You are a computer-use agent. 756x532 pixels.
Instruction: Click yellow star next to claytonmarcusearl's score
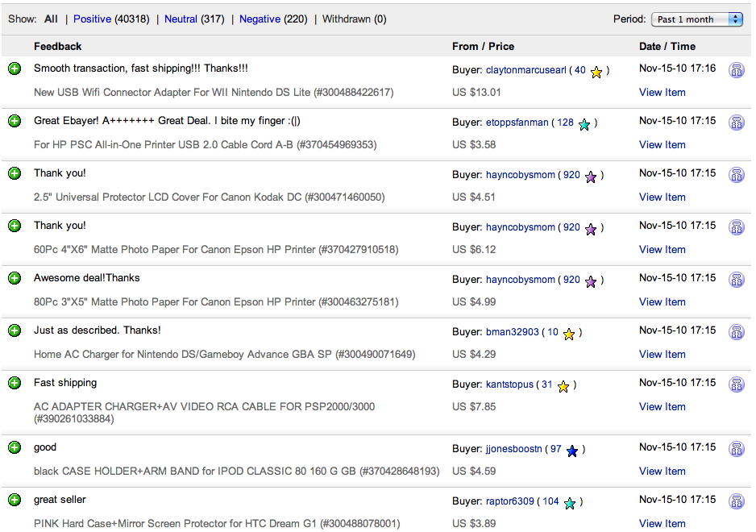coord(596,72)
